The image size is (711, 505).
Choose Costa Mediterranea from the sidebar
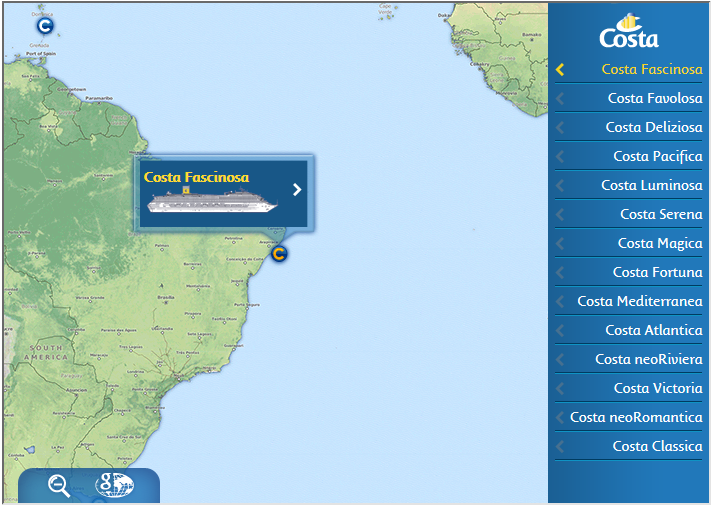(640, 301)
